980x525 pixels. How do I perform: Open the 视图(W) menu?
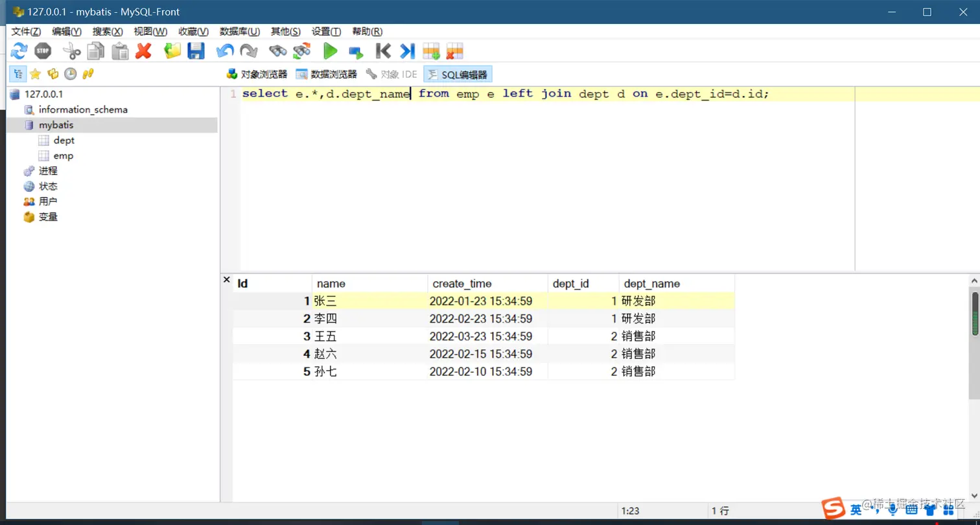150,31
